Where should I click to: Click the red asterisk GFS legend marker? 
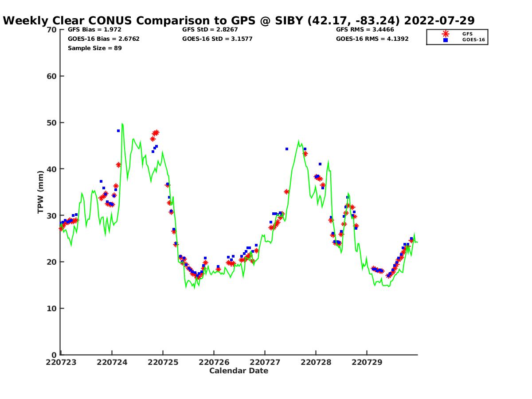pyautogui.click(x=446, y=34)
